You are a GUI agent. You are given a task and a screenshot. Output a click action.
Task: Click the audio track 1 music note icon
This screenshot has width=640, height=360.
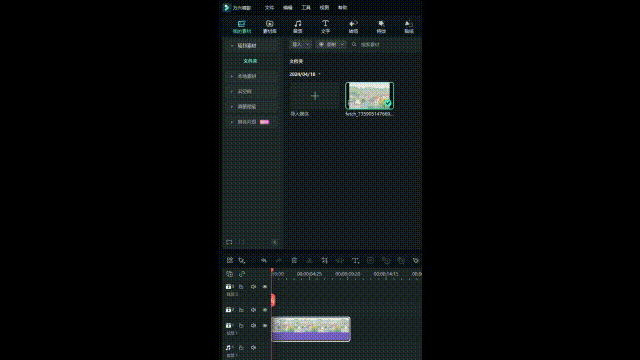(x=229, y=348)
